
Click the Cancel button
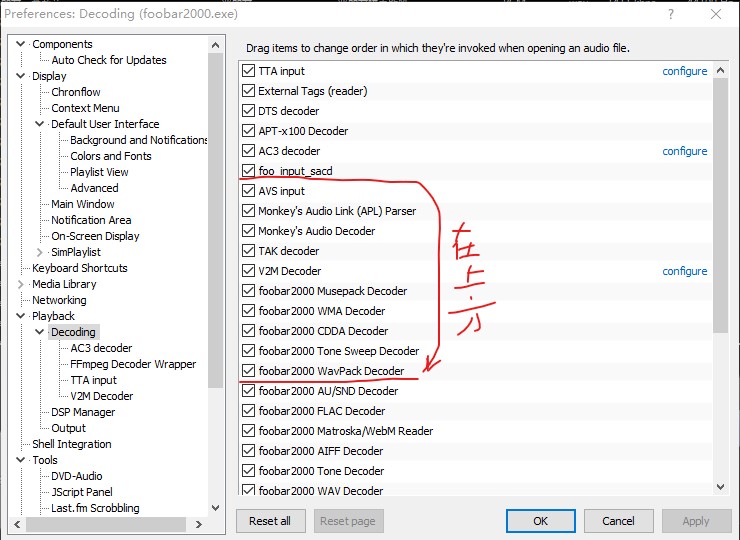pos(618,520)
